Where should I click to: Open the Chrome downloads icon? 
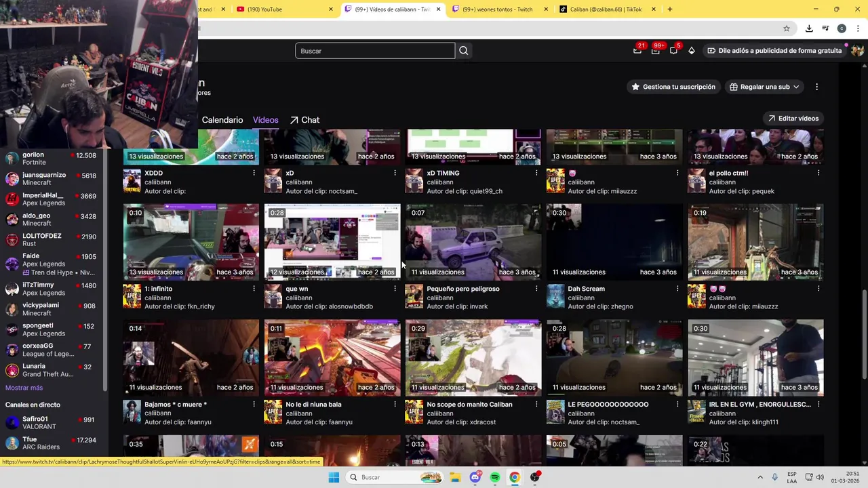click(x=809, y=28)
